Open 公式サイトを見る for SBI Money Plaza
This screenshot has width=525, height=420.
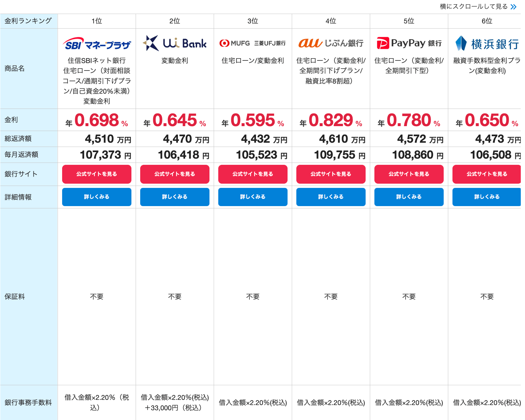click(x=97, y=174)
